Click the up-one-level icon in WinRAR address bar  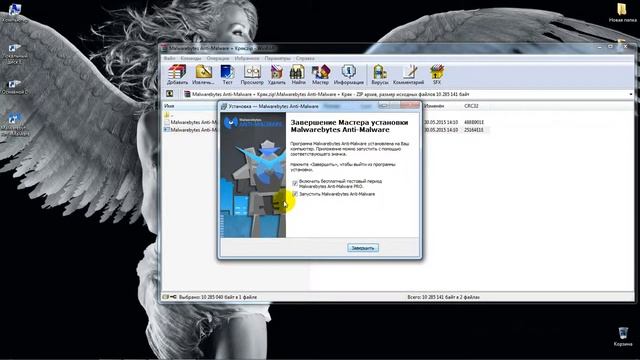click(169, 94)
